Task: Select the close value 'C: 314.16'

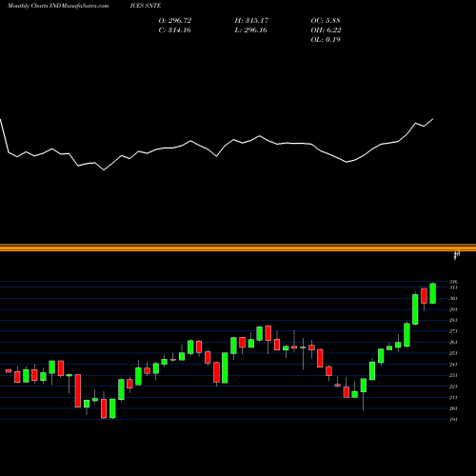Action: 175,30
